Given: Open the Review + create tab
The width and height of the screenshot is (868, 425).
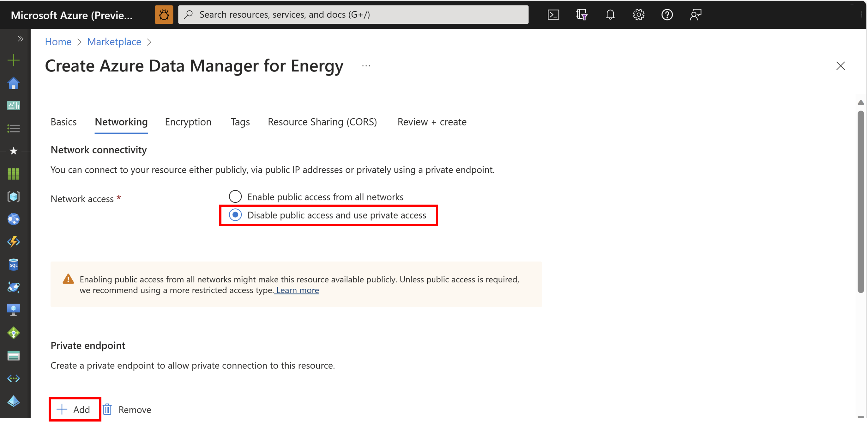Looking at the screenshot, I should tap(432, 122).
